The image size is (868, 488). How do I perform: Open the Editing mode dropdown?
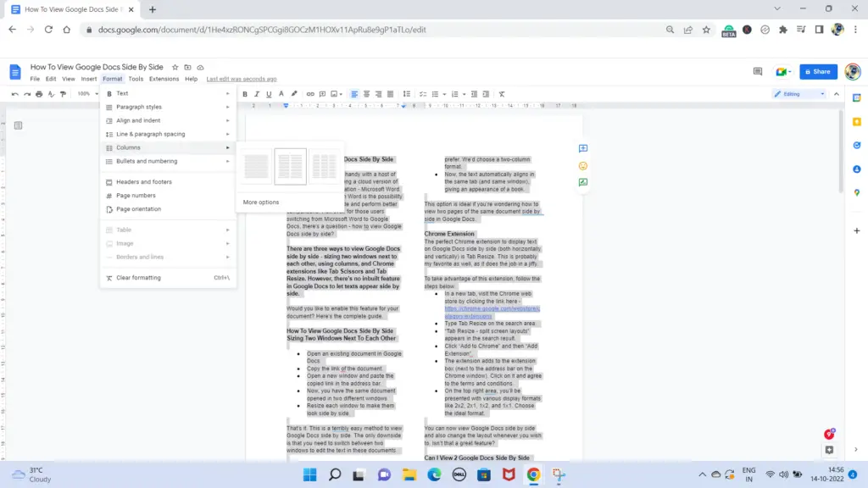(x=798, y=94)
